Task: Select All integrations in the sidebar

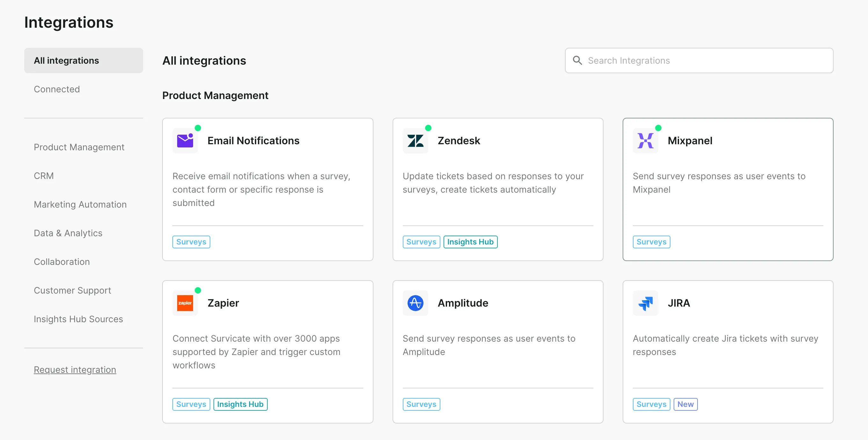Action: [66, 60]
